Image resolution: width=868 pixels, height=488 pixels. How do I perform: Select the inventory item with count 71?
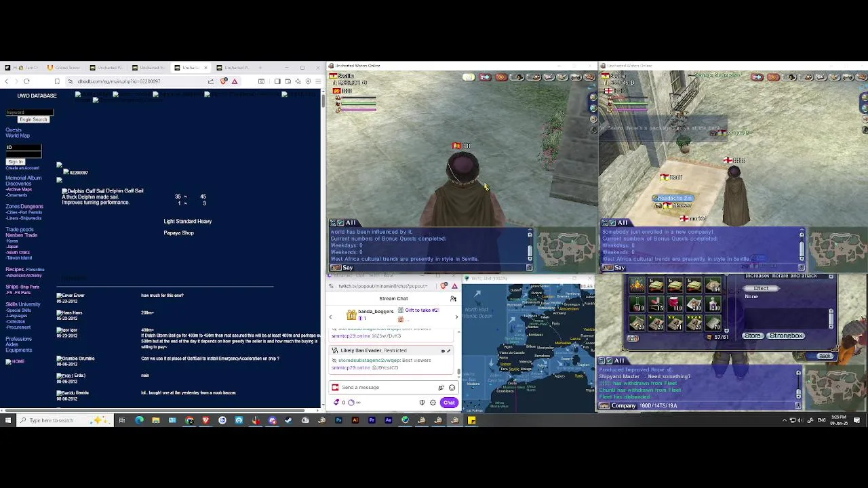(675, 322)
